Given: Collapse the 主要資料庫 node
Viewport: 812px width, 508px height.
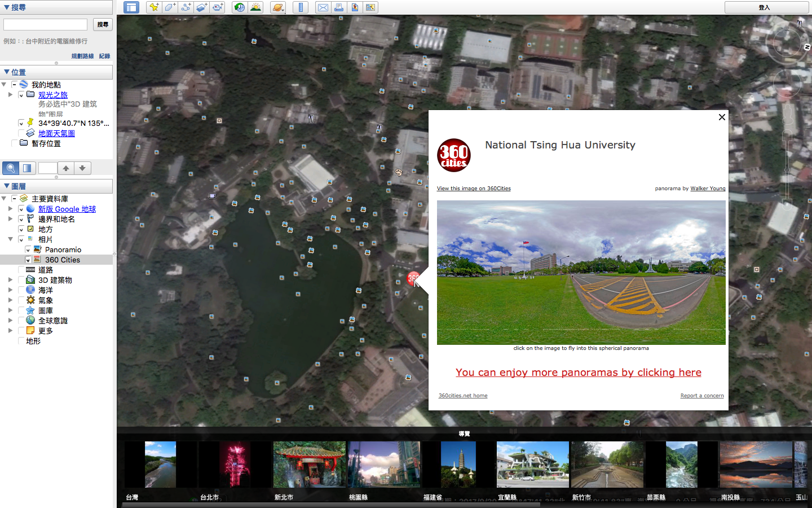Looking at the screenshot, I should pos(4,199).
